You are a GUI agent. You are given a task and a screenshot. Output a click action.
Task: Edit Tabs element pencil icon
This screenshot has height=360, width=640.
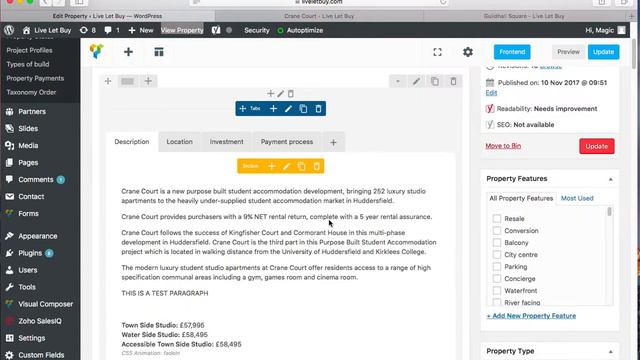(x=288, y=109)
